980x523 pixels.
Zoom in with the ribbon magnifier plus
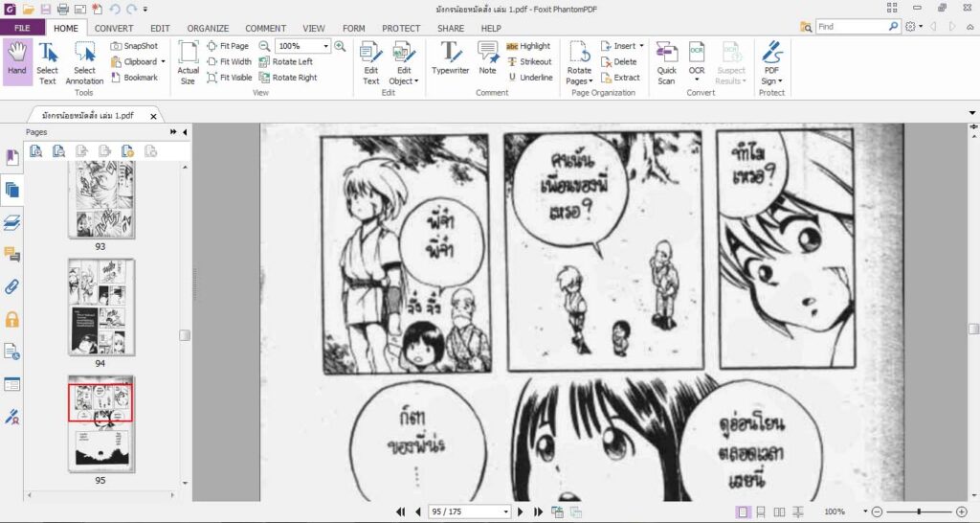pos(340,46)
